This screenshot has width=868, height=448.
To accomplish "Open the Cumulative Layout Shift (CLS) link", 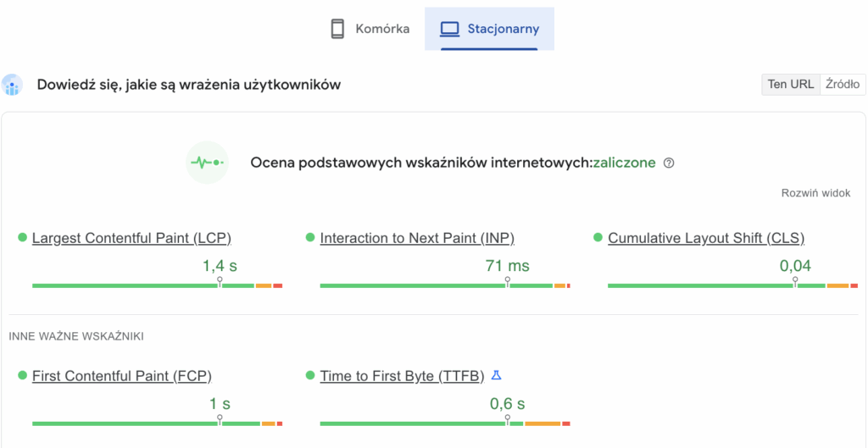I will pos(706,238).
